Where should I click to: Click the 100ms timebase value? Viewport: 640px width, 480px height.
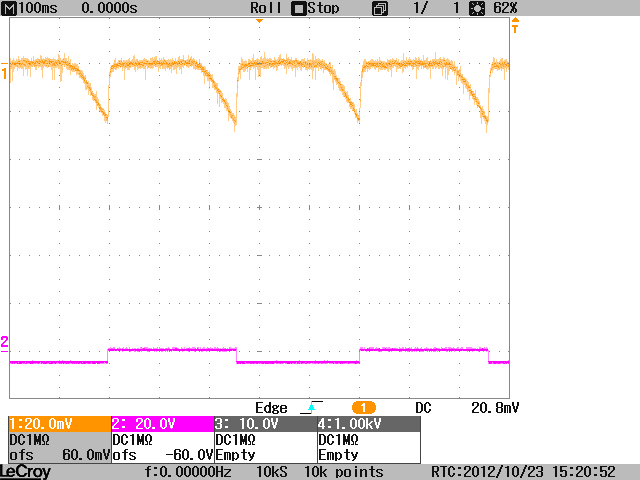38,8
